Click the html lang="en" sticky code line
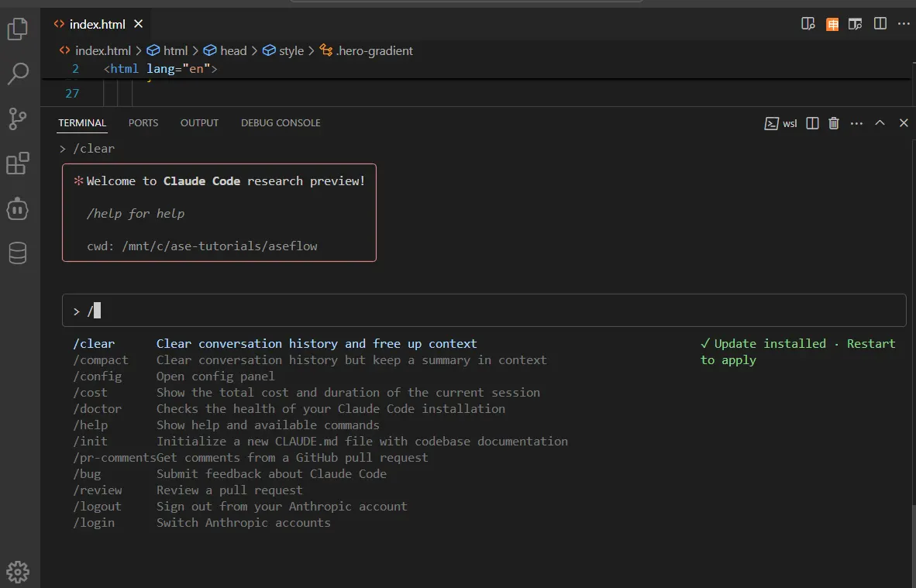The image size is (916, 588). tap(160, 69)
